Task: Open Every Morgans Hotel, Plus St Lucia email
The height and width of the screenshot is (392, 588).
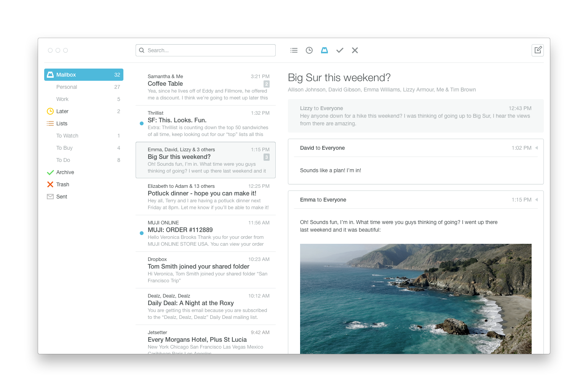Action: tap(206, 340)
